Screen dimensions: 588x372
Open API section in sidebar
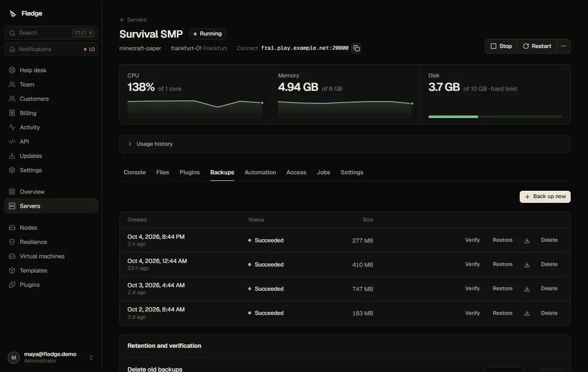point(51,141)
